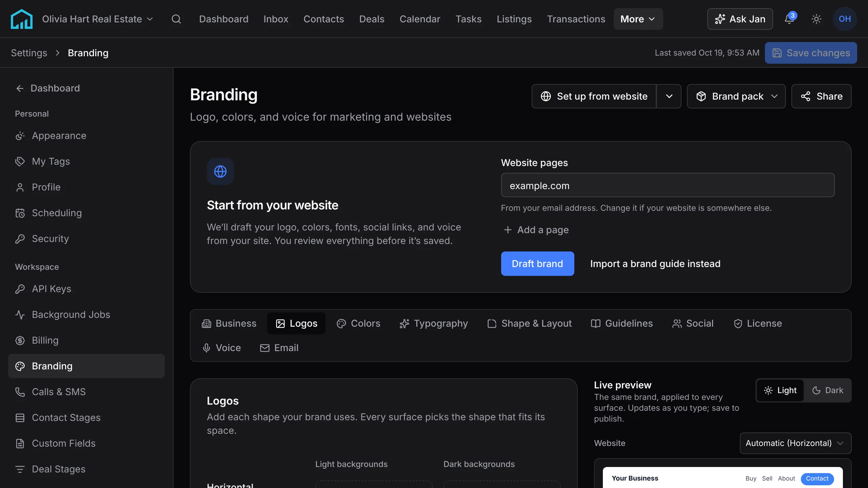Click the Security key icon
The height and width of the screenshot is (488, 868).
pos(20,239)
